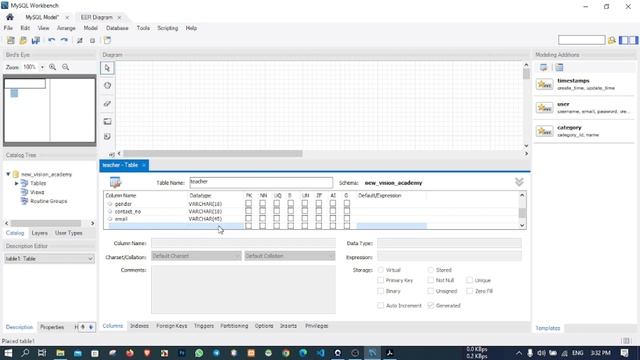Collapse the new_vision_academy tree node
The height and width of the screenshot is (360, 640).
point(8,174)
